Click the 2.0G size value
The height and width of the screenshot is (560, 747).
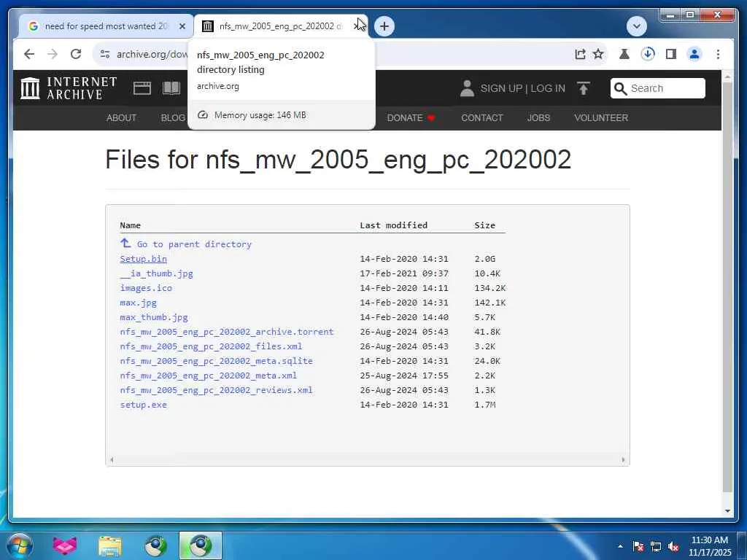pyautogui.click(x=484, y=259)
